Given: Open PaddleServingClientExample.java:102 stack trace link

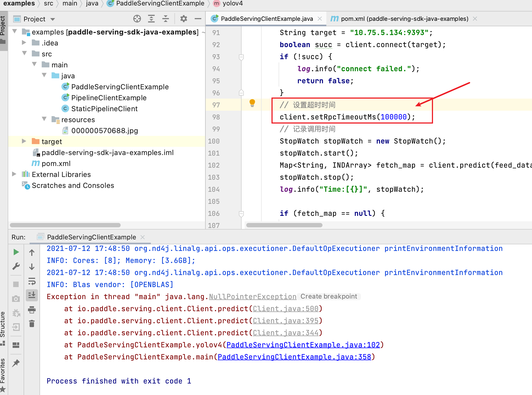Looking at the screenshot, I should pyautogui.click(x=303, y=345).
